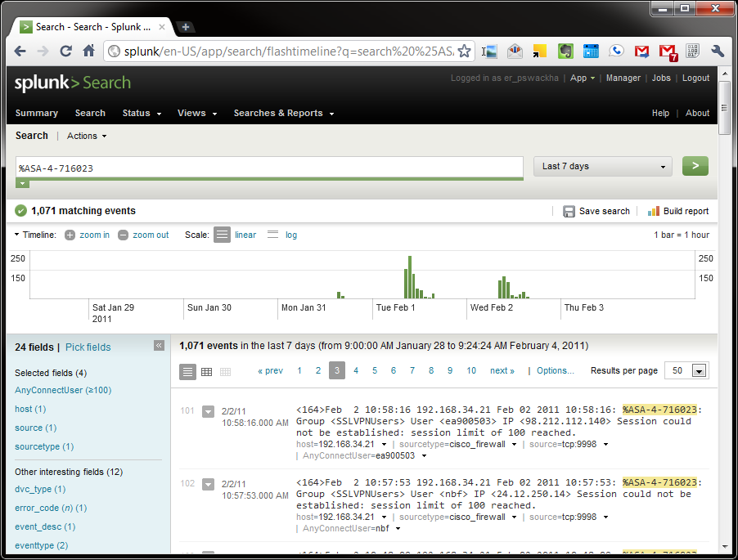Screen dimensions: 738x560
Task: Open the error_code (n) field
Action: [x=51, y=508]
